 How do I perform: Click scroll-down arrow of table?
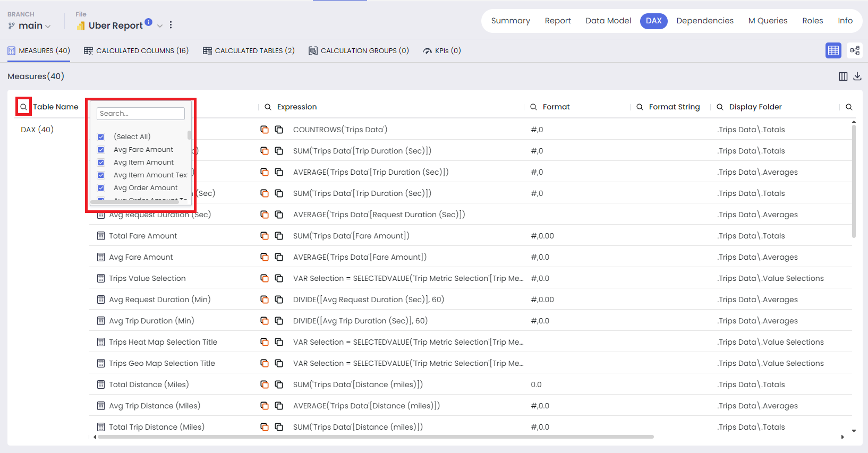coord(854,431)
